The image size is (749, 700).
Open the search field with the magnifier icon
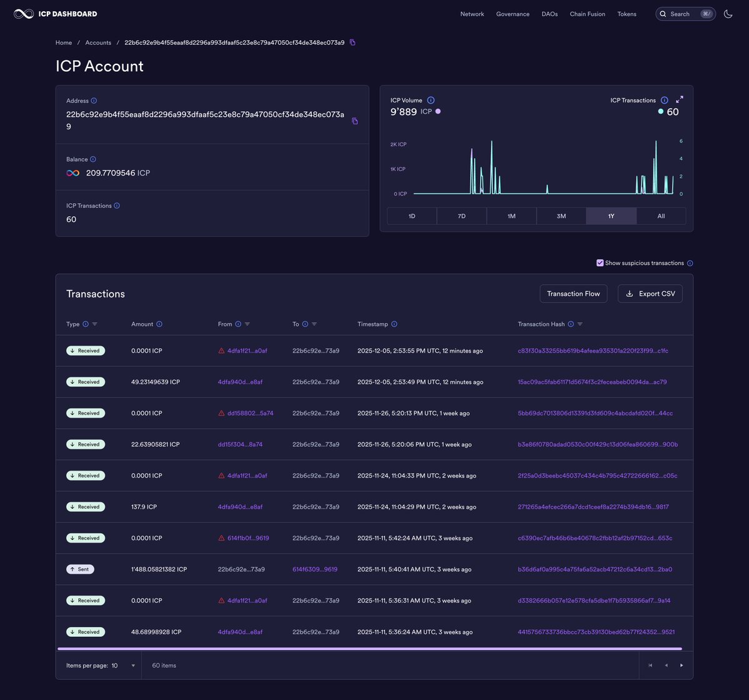click(662, 13)
